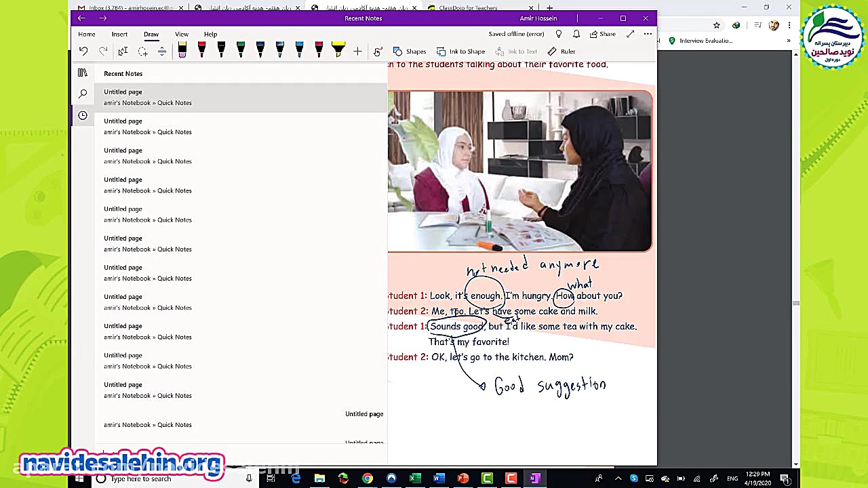This screenshot has width=868, height=488.
Task: Click the handwritten Good suggestion note
Action: 550,386
